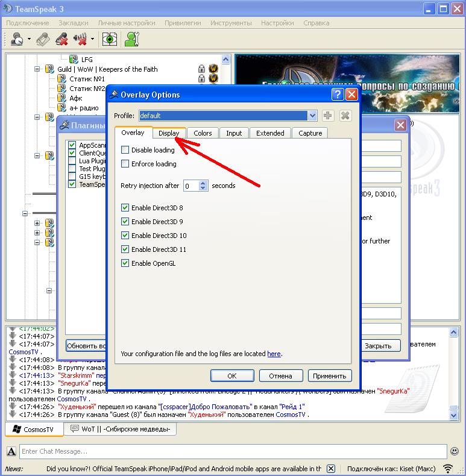Click the lock icon on the Guild WoW row
The height and width of the screenshot is (476, 466).
coord(201,69)
